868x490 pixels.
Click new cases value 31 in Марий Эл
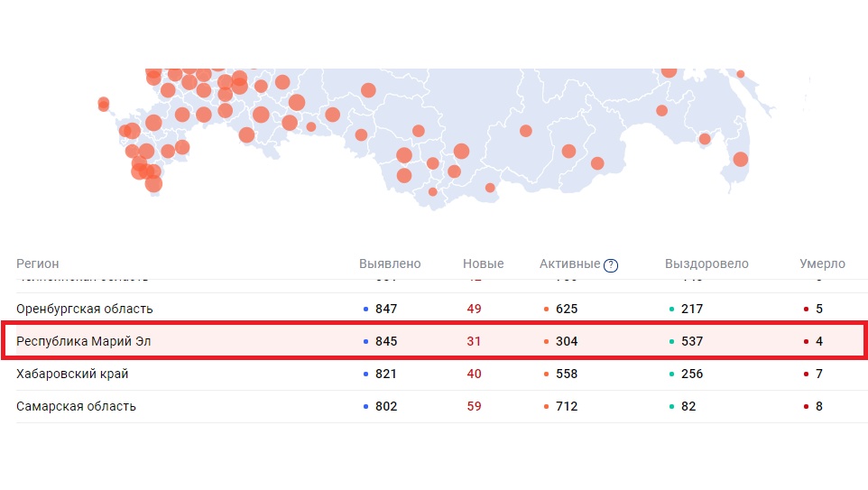(x=475, y=341)
